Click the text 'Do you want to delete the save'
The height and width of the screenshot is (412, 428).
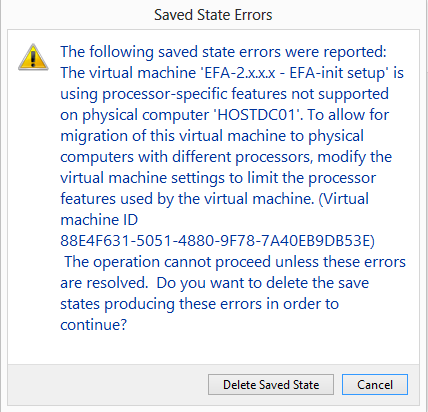pyautogui.click(x=263, y=283)
